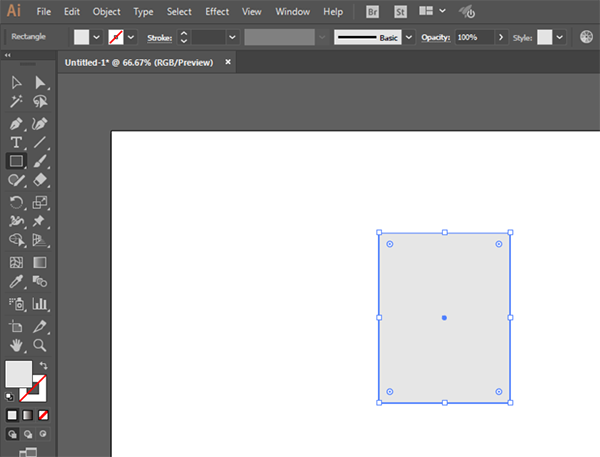Open Adobe Stock search button
The image size is (600, 457).
(x=400, y=12)
